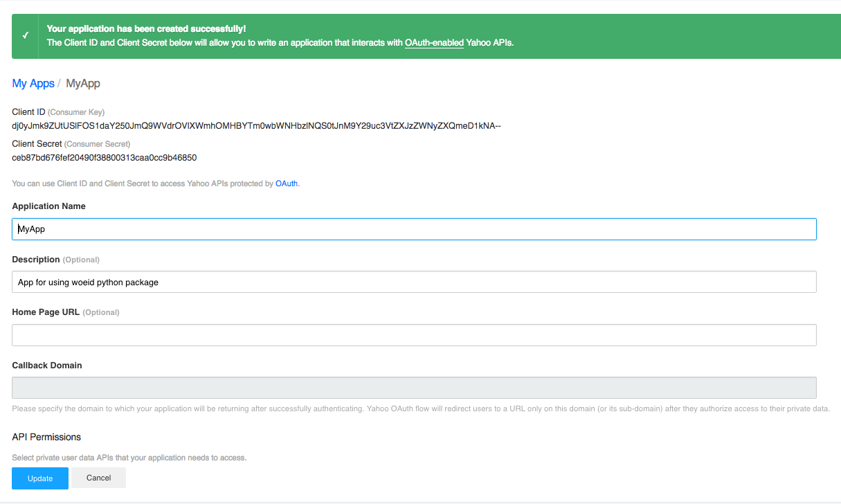Focus the Application Name input field
The image size is (841, 504).
(x=414, y=229)
